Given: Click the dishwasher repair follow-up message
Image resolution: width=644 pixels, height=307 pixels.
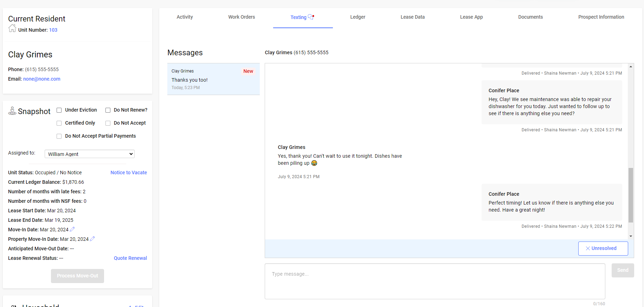Looking at the screenshot, I should [x=552, y=102].
